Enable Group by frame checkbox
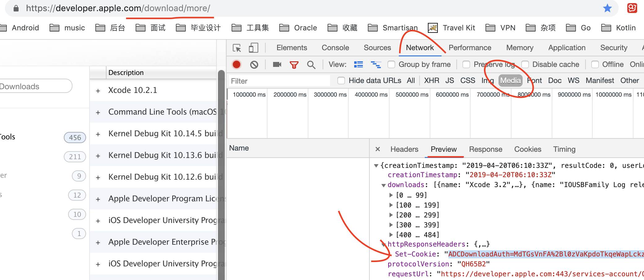This screenshot has height=280, width=644. pos(391,64)
